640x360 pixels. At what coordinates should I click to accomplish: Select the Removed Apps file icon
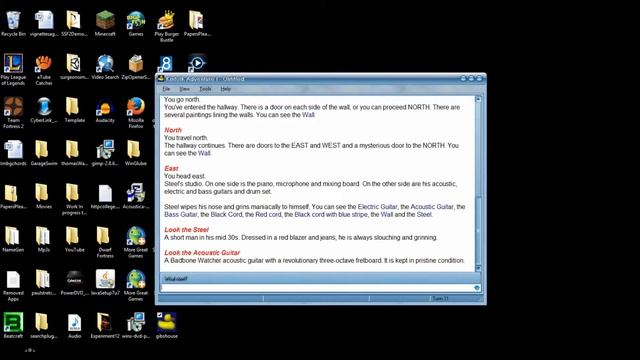tap(13, 286)
